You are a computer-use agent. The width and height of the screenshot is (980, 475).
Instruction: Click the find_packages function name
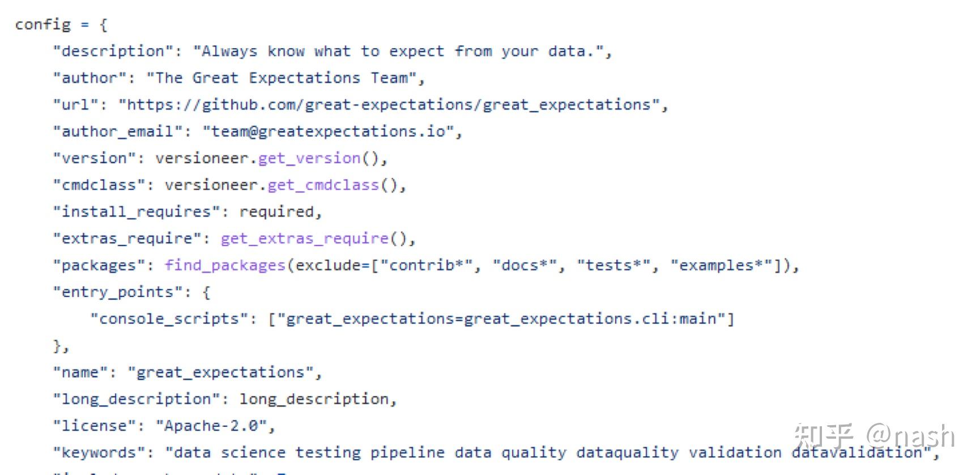pos(225,265)
